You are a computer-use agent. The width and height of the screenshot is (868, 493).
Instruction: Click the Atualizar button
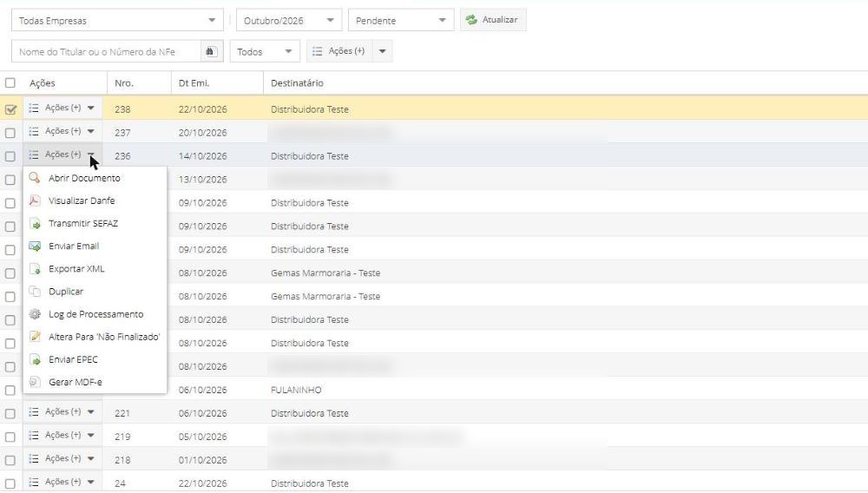click(493, 20)
